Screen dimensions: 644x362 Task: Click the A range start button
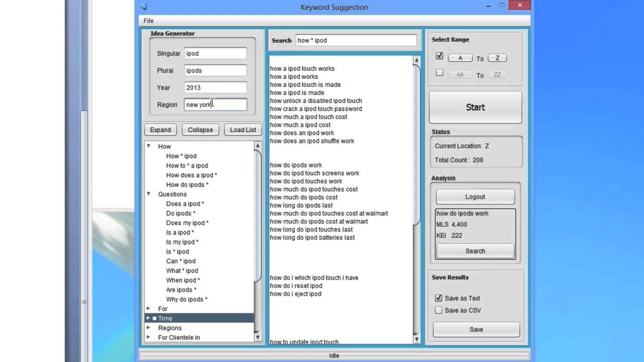click(460, 58)
